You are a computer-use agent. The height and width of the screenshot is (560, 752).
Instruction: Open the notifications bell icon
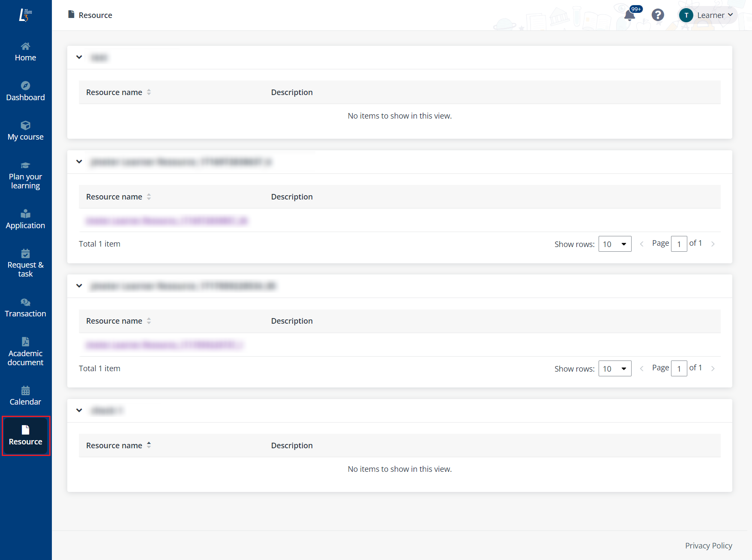629,15
